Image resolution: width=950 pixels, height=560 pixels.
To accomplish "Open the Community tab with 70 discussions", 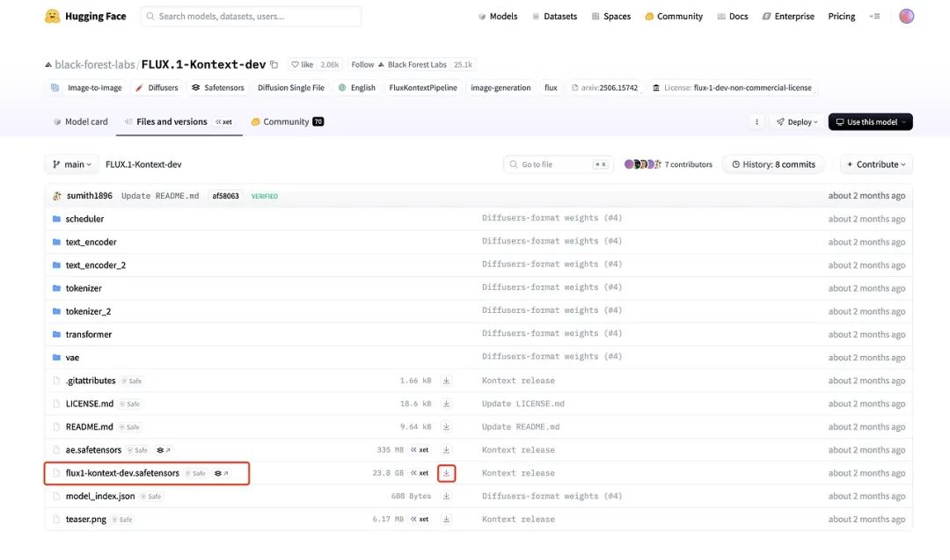I will 287,121.
